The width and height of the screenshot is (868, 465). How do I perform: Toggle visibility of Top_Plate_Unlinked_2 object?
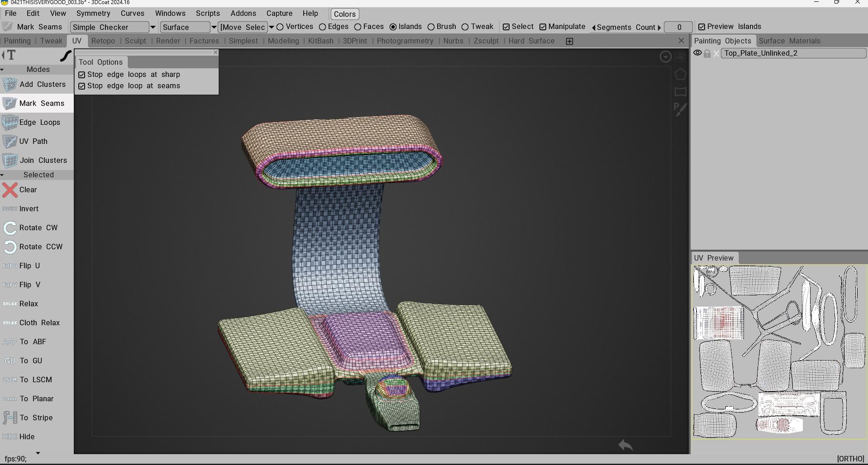coord(697,53)
